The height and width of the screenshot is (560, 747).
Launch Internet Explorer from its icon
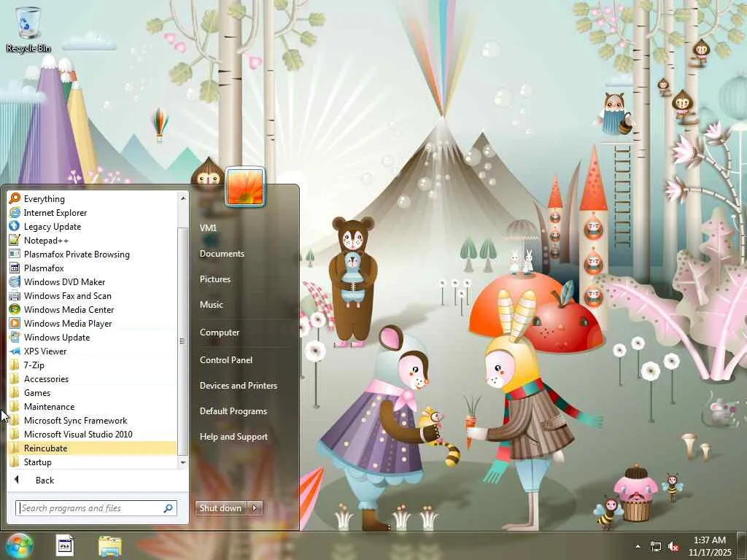15,212
